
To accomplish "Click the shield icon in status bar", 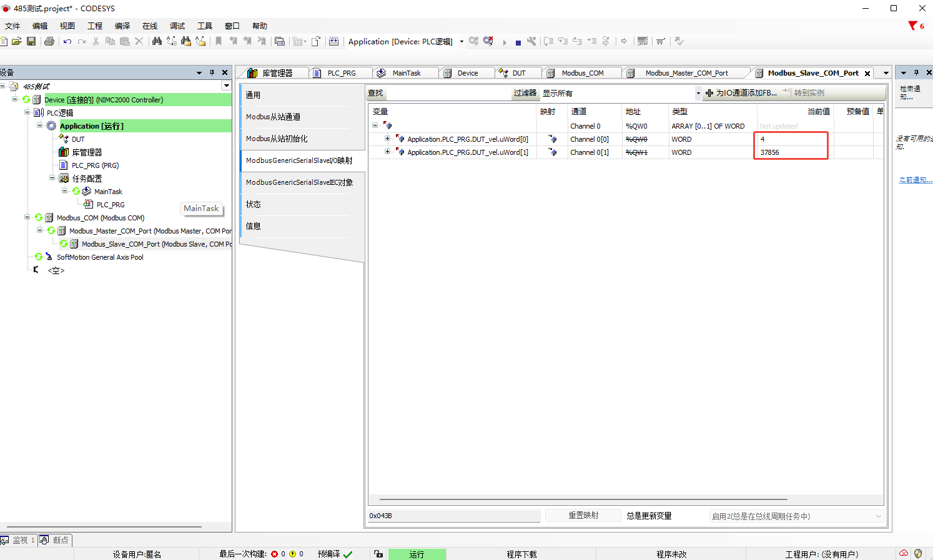I will point(918,553).
